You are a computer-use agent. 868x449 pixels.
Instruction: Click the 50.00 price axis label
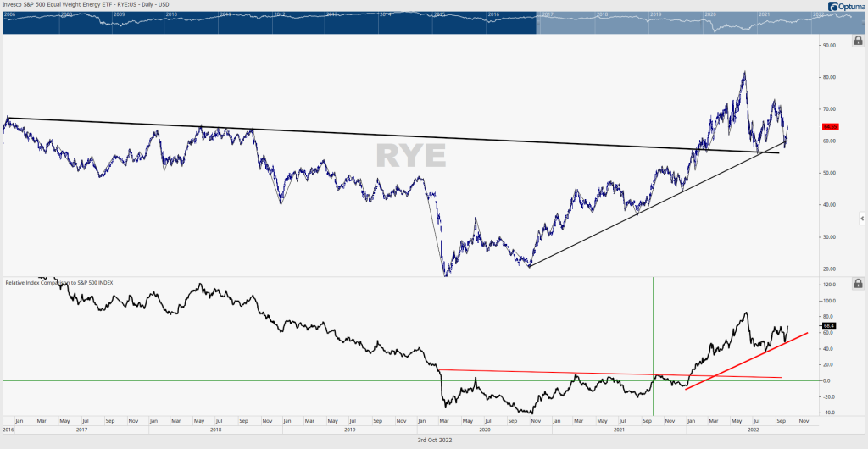829,173
